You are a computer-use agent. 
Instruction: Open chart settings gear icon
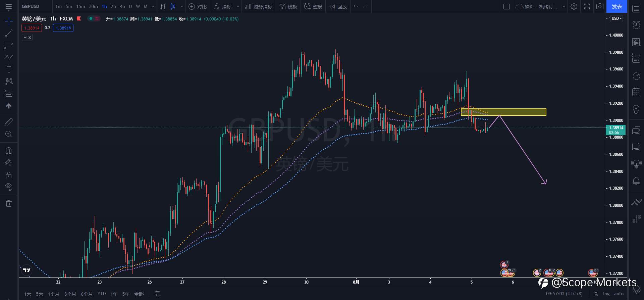pos(574,6)
